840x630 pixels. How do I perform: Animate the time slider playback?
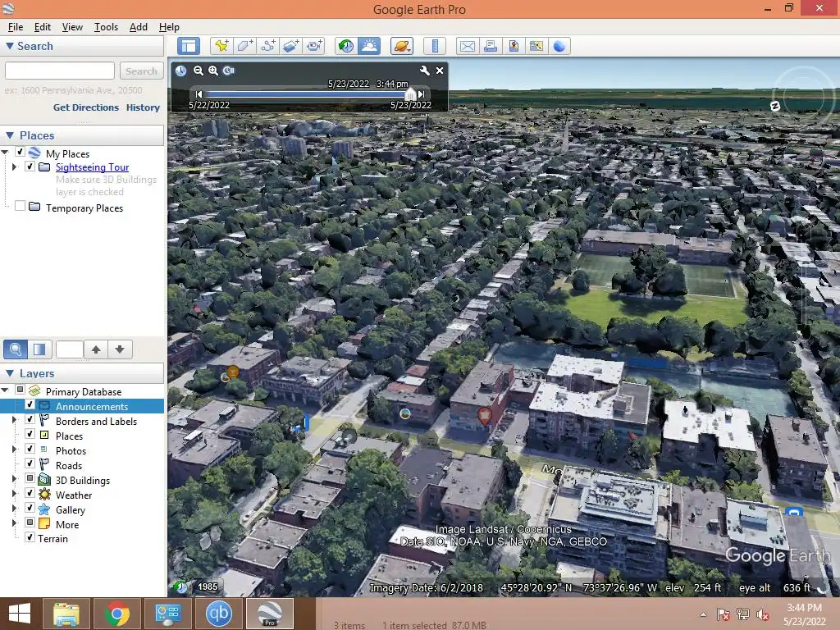tap(229, 71)
